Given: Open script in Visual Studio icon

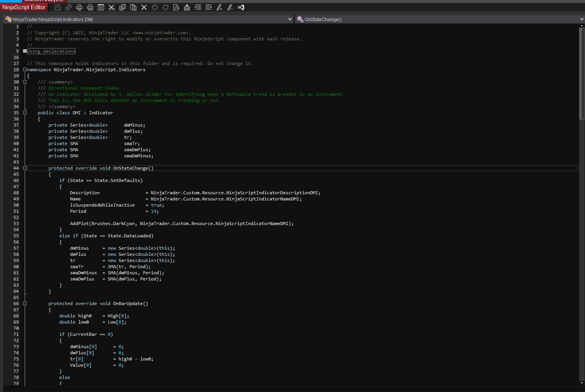Looking at the screenshot, I should point(241,7).
